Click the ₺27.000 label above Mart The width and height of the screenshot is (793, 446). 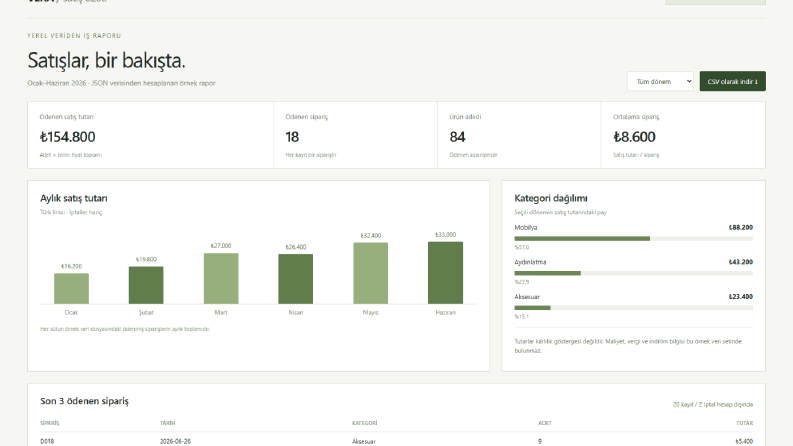click(221, 246)
